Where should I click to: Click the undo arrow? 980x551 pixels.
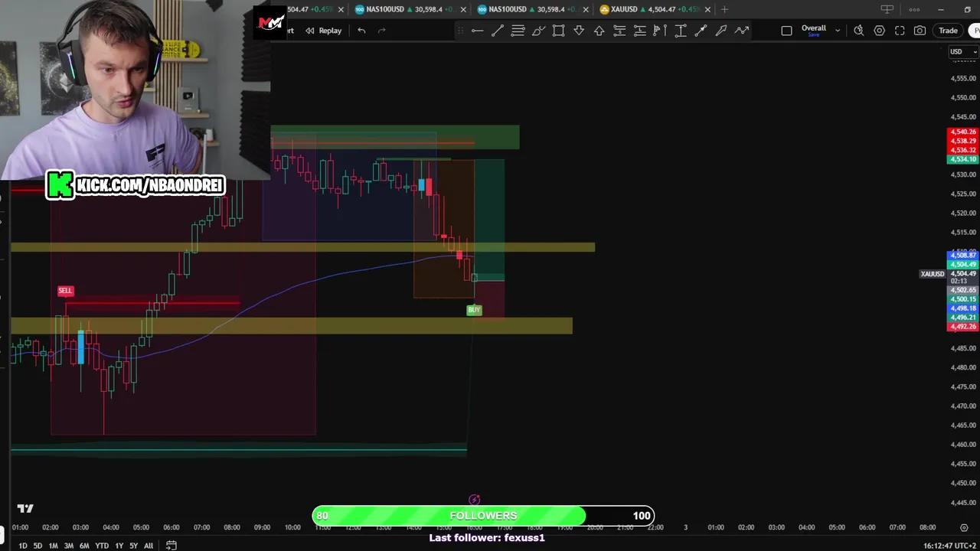(361, 31)
